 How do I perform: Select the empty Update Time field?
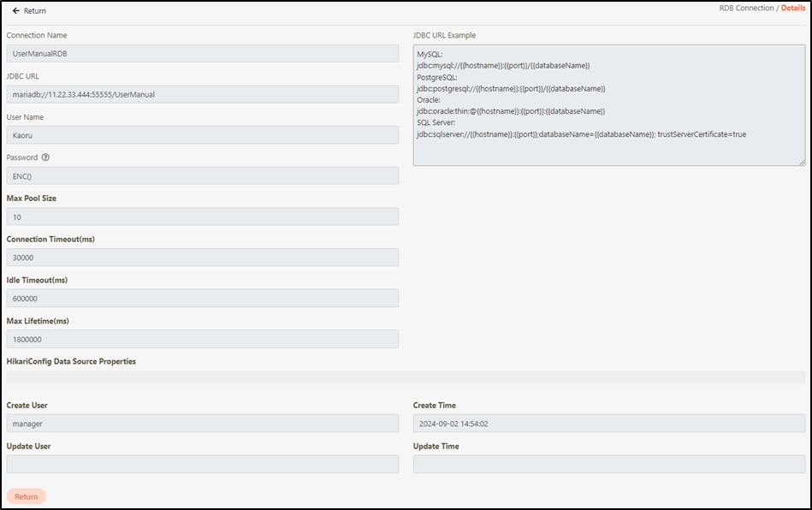click(x=608, y=465)
